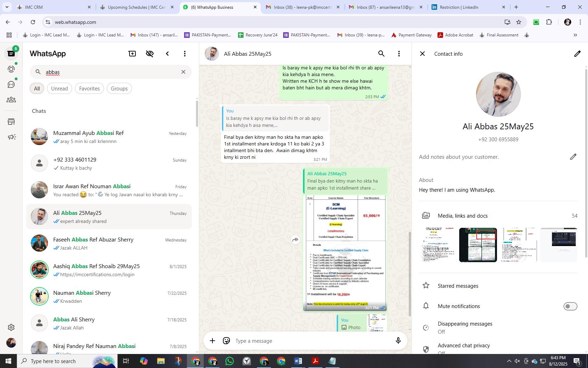This screenshot has width=588, height=368.
Task: Open Media, links and docs
Action: pyautogui.click(x=498, y=216)
